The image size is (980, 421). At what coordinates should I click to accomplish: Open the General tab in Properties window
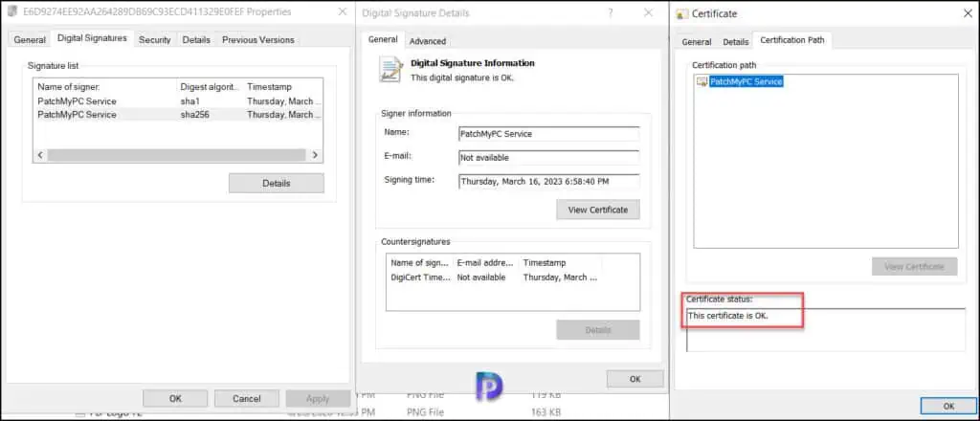[x=30, y=39]
